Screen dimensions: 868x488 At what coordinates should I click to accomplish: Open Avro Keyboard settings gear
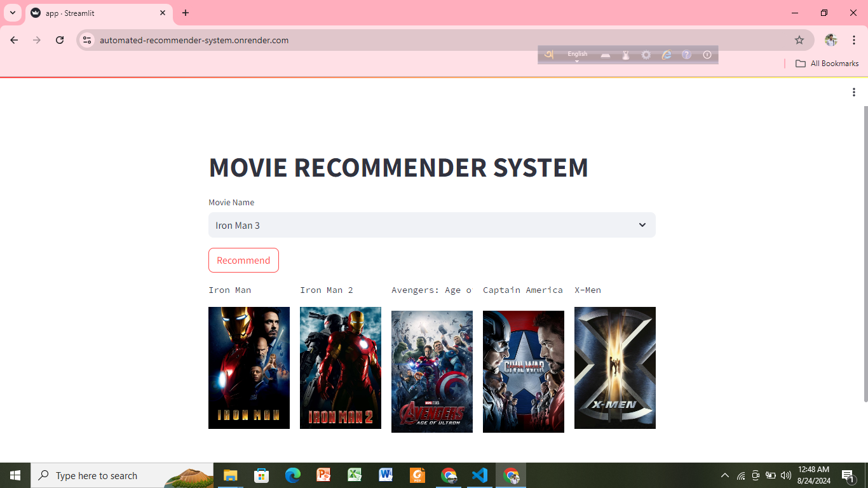click(646, 55)
